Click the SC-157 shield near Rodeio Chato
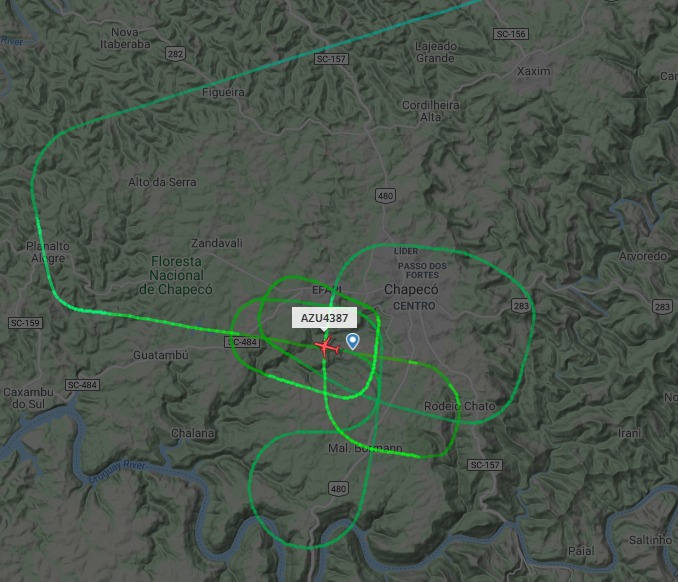 485,465
